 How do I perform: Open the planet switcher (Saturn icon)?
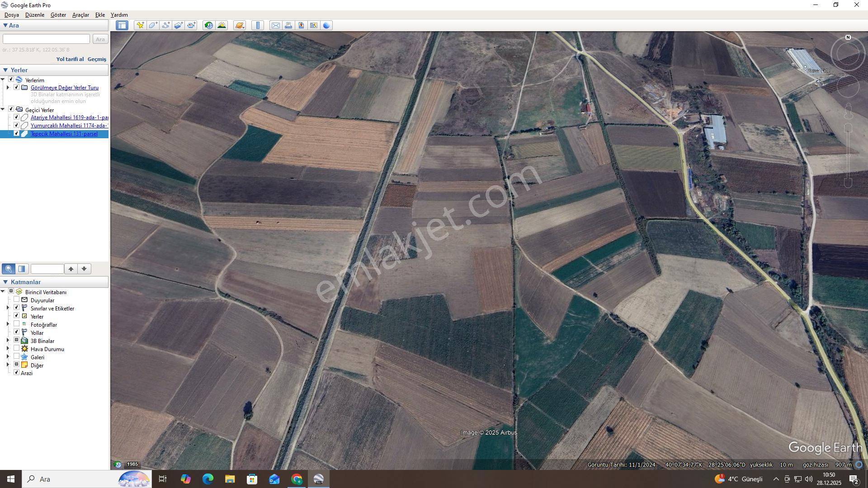pos(240,25)
